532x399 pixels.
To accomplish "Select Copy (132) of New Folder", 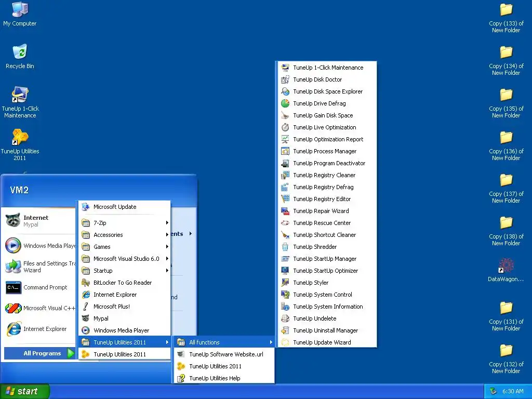I will tap(506, 358).
